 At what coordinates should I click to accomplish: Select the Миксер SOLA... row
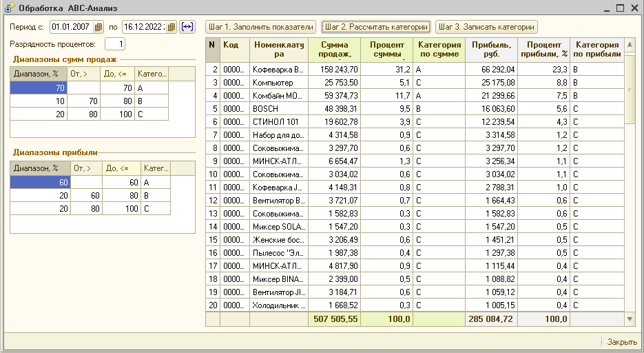tap(415, 226)
